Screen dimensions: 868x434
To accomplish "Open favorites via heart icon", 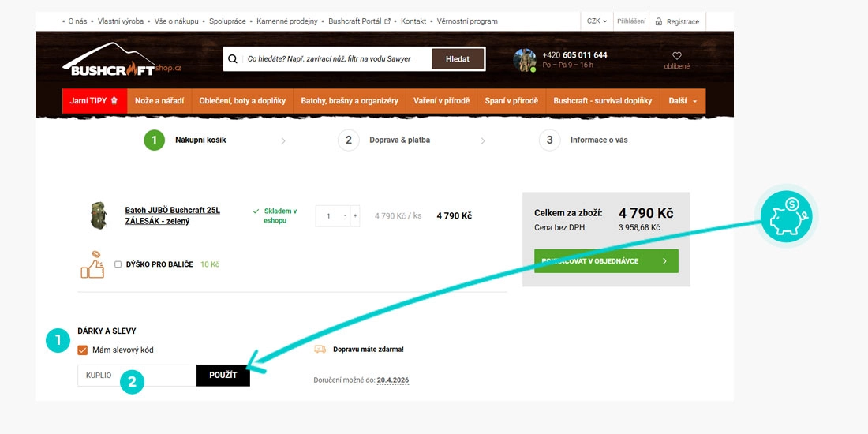I will point(676,56).
